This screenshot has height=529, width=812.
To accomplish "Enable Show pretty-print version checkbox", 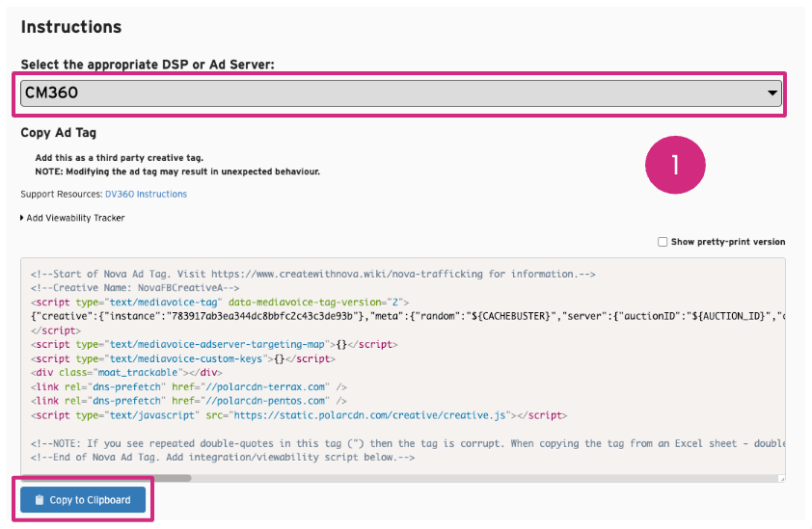I will click(662, 242).
